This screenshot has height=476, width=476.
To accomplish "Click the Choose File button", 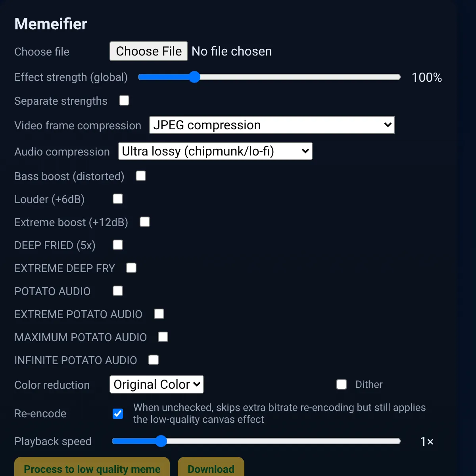I will 148,51.
